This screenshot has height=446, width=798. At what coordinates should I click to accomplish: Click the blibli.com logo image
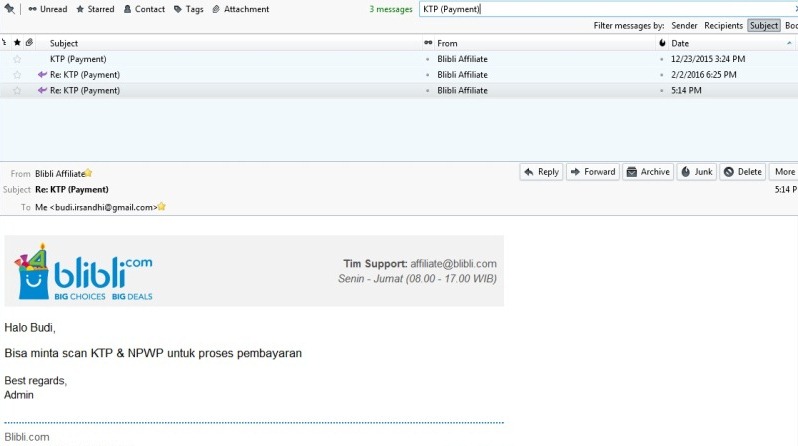[x=83, y=271]
